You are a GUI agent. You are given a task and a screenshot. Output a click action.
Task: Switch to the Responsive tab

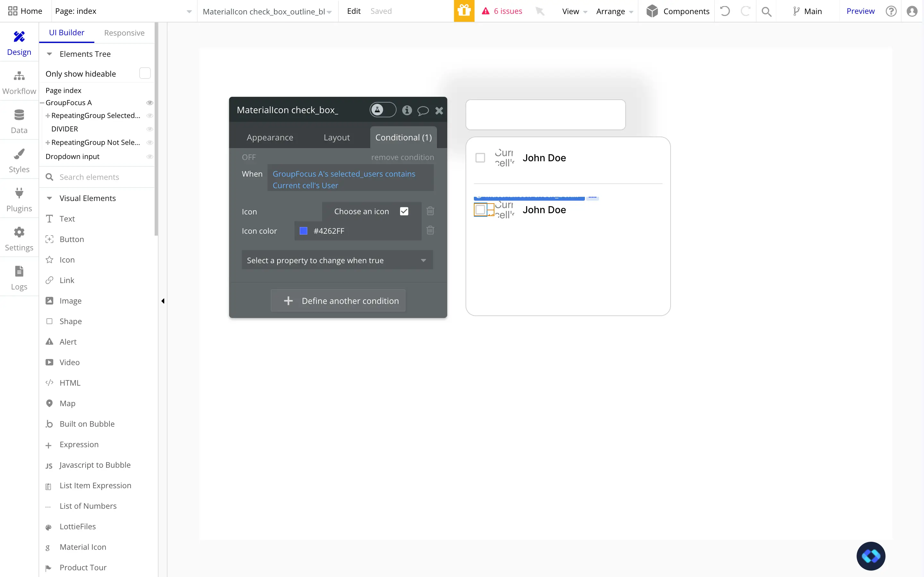[124, 33]
